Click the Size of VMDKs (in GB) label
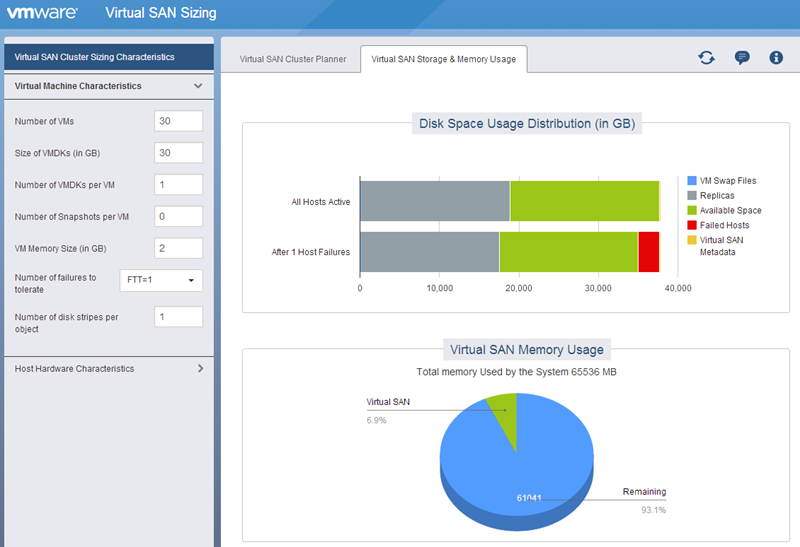Viewport: 800px width, 547px height. click(x=57, y=153)
